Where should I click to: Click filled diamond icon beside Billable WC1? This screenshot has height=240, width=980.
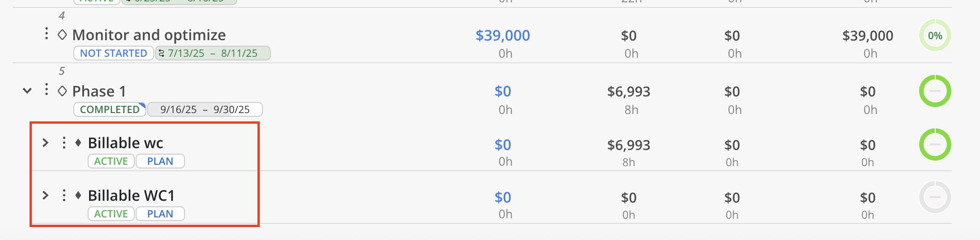click(x=78, y=195)
